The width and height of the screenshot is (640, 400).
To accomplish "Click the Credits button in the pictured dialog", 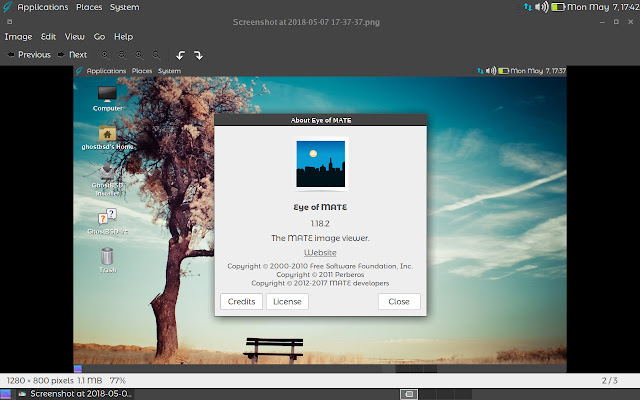I will [241, 302].
